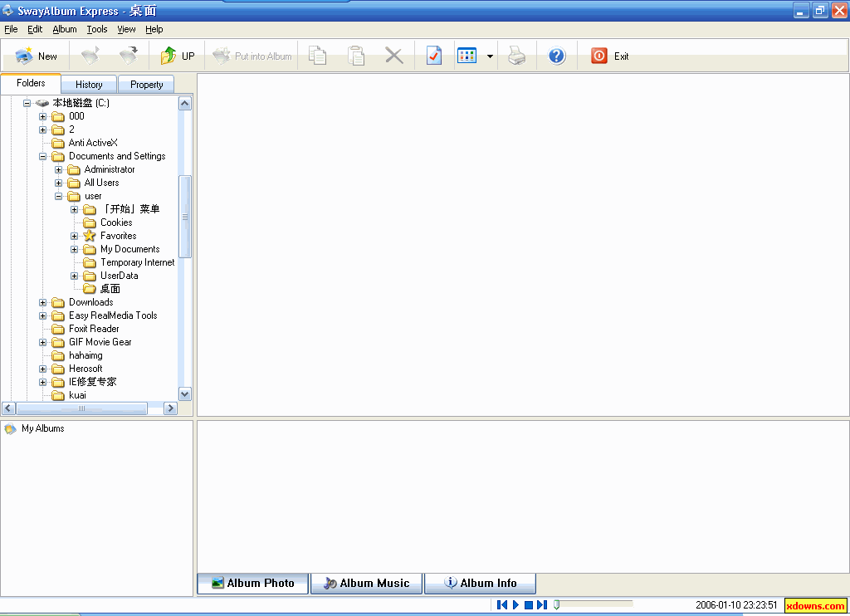The image size is (850, 616).
Task: Select the Favorites star icon
Action: [90, 236]
